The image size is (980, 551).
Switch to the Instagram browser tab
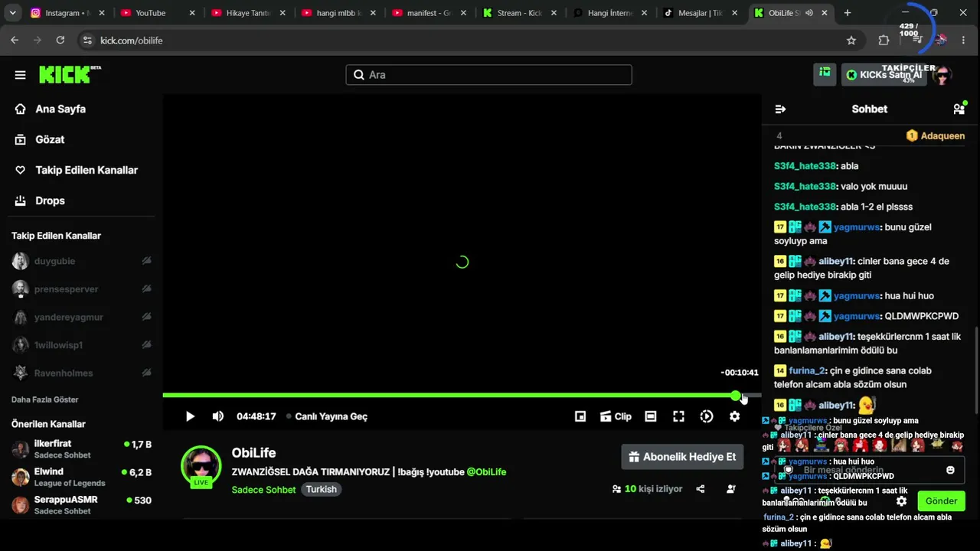point(67,13)
